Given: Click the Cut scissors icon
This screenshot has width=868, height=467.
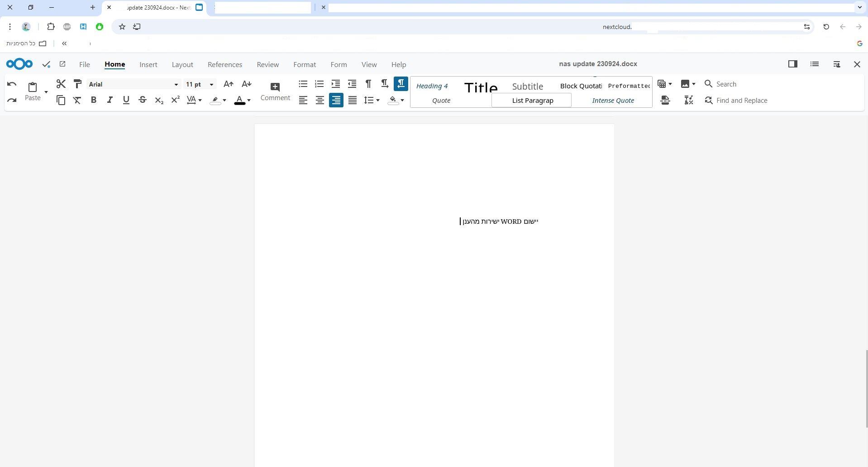Looking at the screenshot, I should tap(61, 84).
